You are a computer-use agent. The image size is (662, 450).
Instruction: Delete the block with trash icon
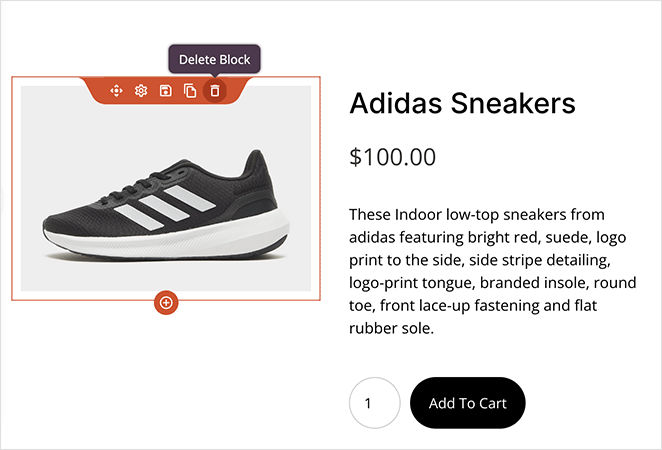click(x=214, y=91)
